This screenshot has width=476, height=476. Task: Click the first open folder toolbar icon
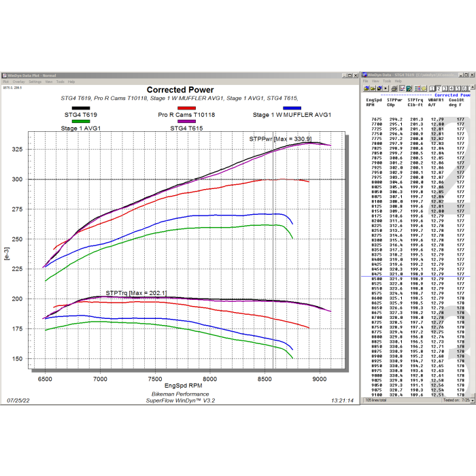click(366, 88)
